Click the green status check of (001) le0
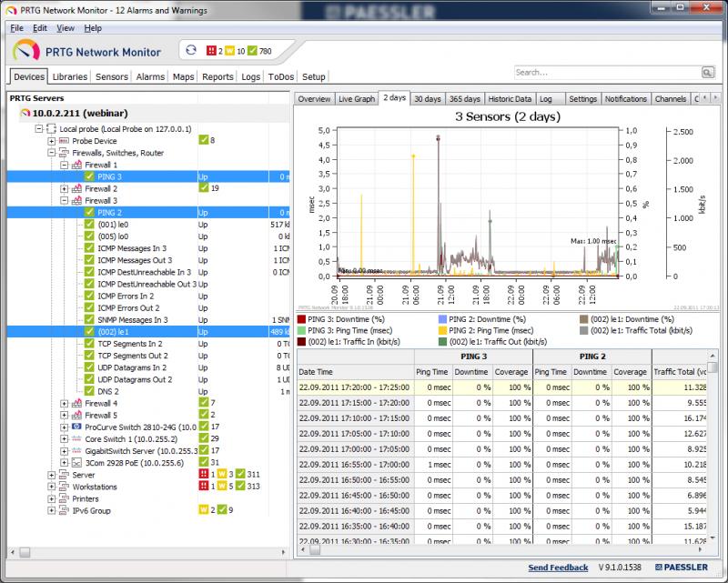The width and height of the screenshot is (728, 583). 89,224
